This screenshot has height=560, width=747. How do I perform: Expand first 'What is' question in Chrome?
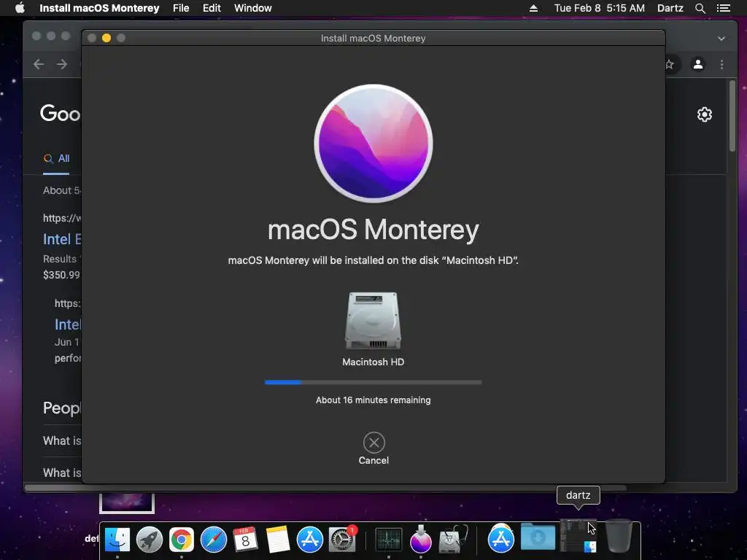coord(62,441)
